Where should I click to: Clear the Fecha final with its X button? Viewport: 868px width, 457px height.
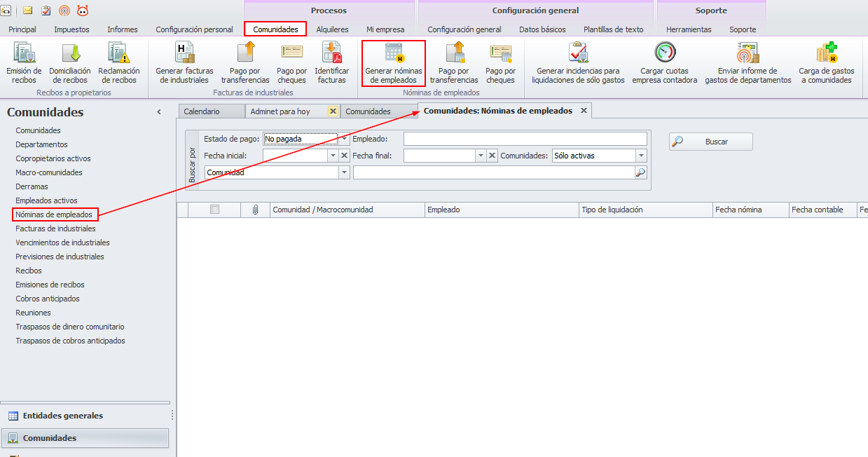[492, 156]
